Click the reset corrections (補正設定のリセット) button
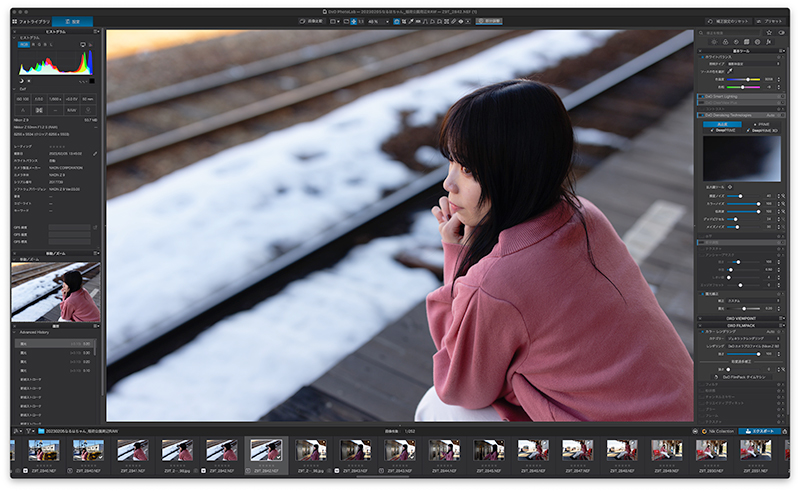Image resolution: width=800 pixels, height=491 pixels. (728, 21)
